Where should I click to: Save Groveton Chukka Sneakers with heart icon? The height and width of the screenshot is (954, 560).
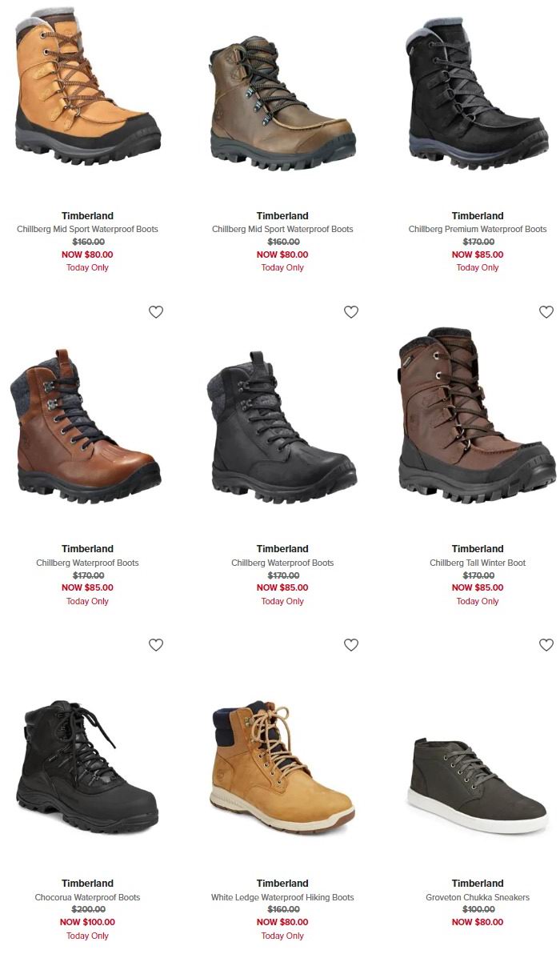546,645
